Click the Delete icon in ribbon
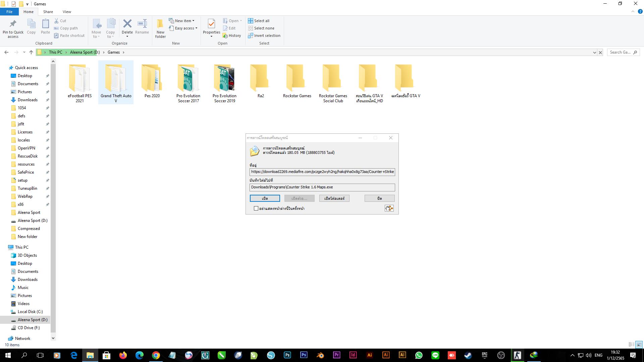This screenshot has width=644, height=362. (x=127, y=24)
